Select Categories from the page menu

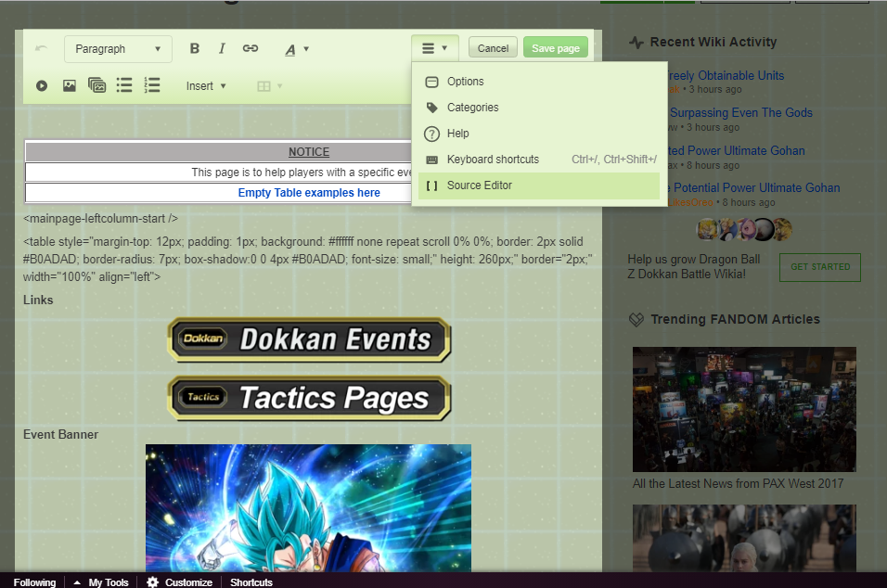pos(538,108)
